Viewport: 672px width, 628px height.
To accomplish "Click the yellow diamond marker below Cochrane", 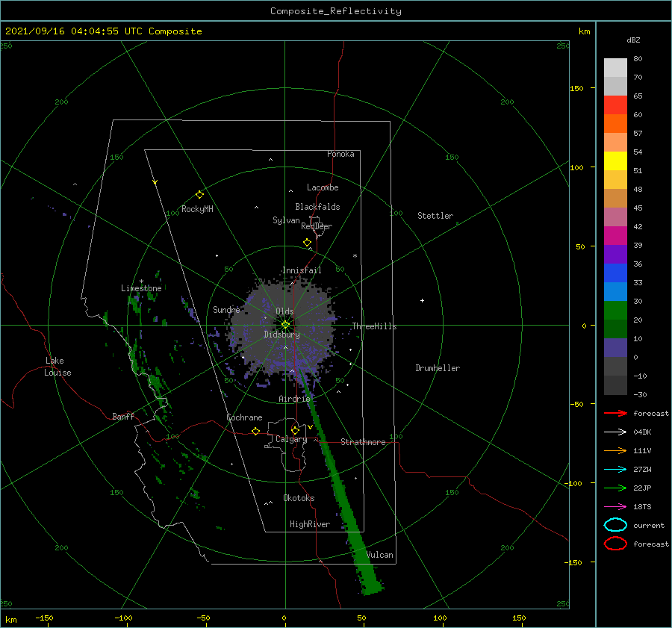I will [x=256, y=432].
